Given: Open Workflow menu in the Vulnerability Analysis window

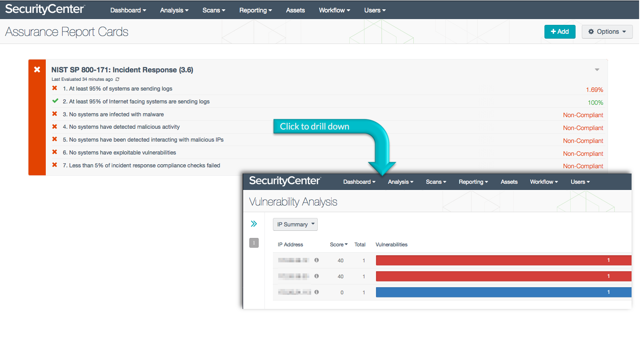Looking at the screenshot, I should pyautogui.click(x=544, y=182).
